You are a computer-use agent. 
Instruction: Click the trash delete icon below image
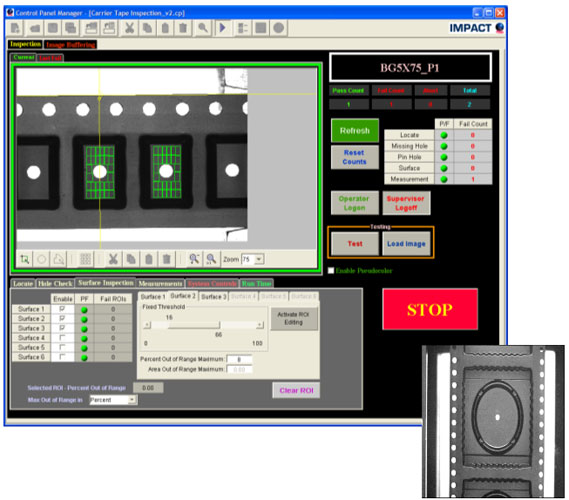click(167, 259)
